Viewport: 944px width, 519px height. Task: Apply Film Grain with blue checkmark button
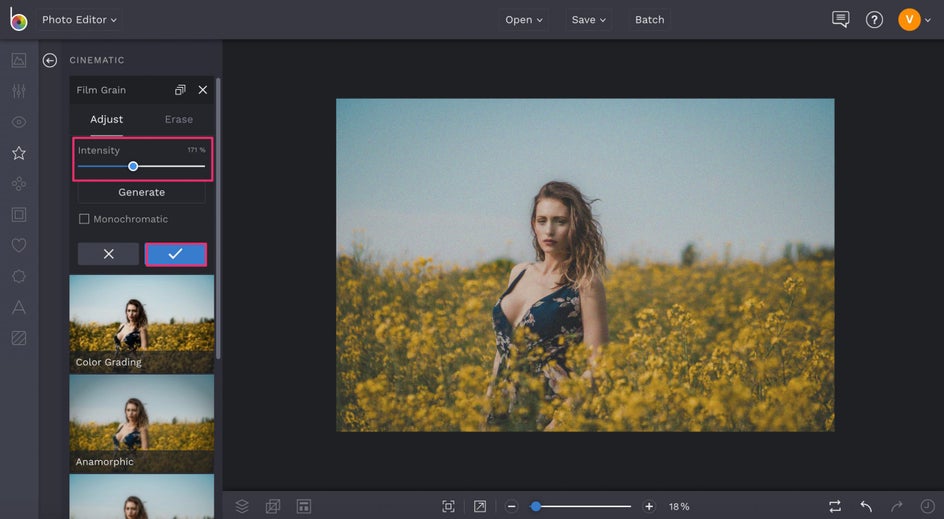[176, 254]
